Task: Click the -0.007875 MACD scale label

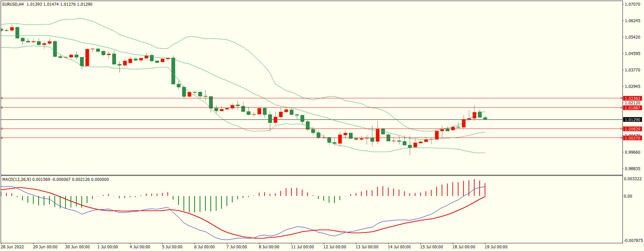Action: tap(633, 241)
